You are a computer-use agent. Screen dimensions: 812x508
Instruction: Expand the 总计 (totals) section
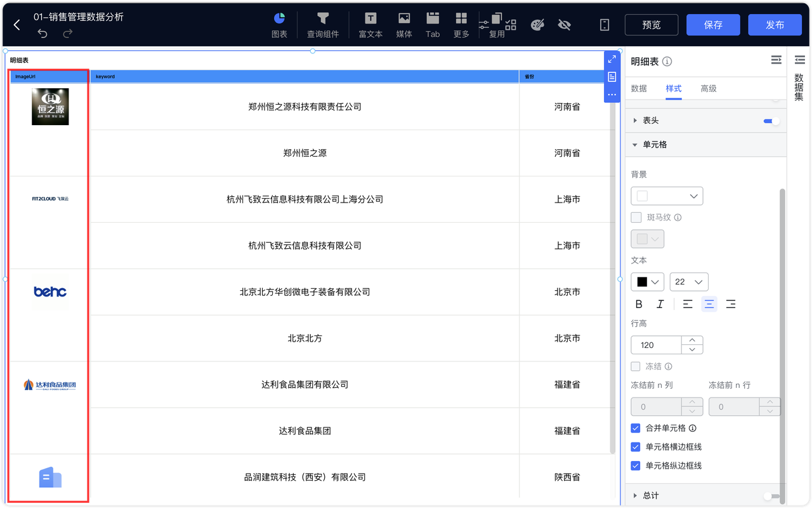pos(650,495)
